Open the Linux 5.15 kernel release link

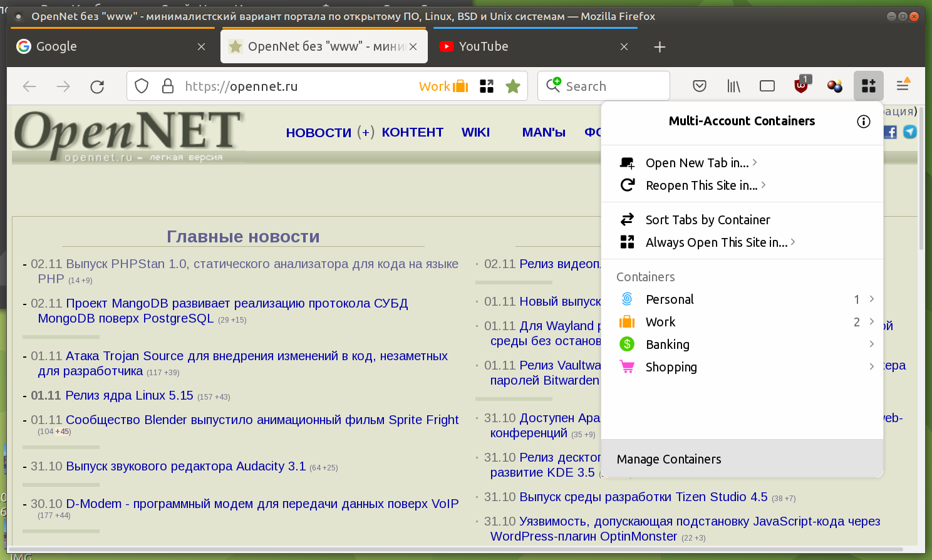click(x=129, y=396)
